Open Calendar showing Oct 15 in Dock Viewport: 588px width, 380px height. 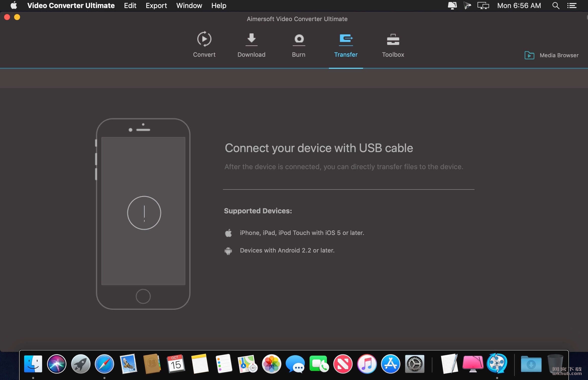pos(176,364)
